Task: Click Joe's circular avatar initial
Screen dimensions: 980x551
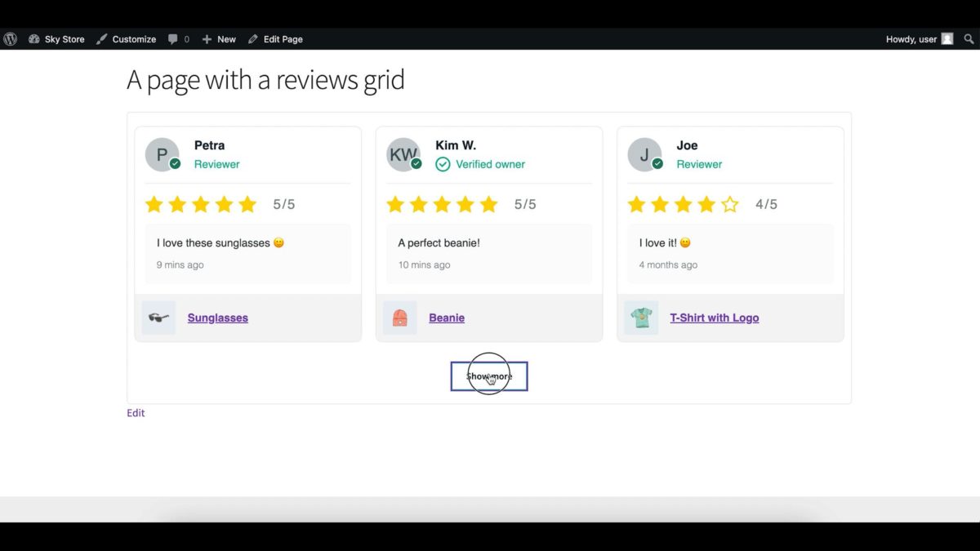Action: [643, 154]
